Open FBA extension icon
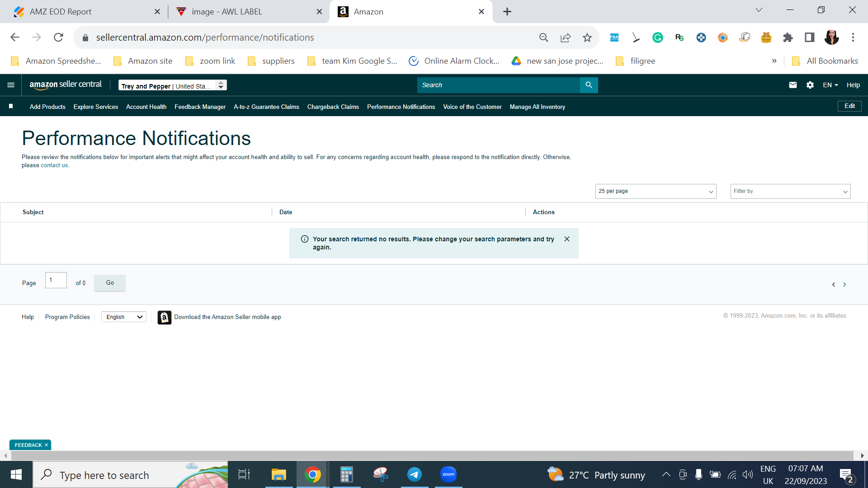Viewport: 868px width, 488px height. (614, 38)
